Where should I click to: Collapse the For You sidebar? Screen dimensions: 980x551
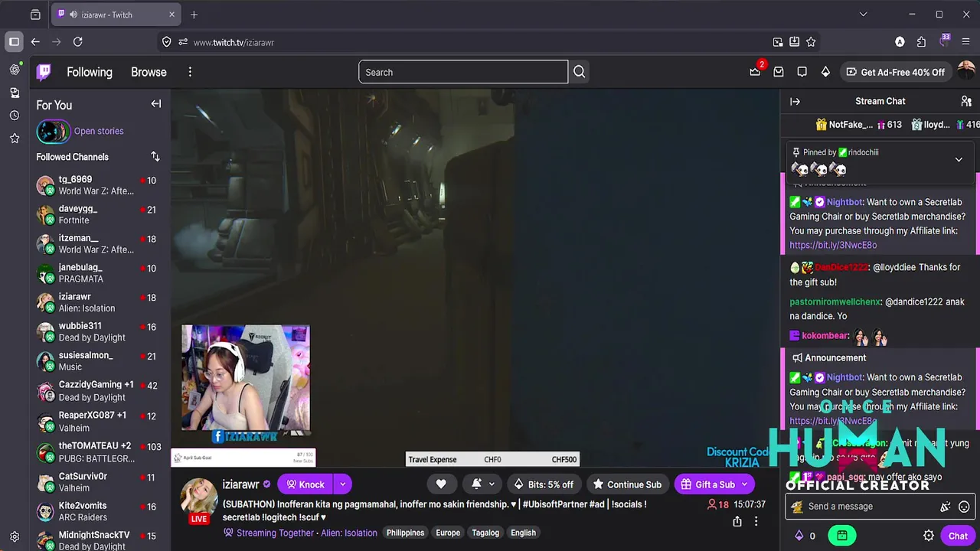(156, 104)
